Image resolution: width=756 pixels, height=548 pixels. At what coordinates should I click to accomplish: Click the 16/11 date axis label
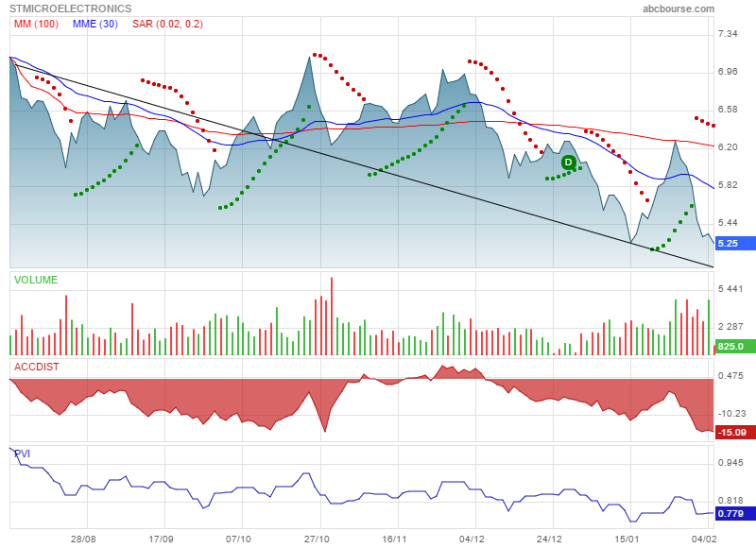394,539
